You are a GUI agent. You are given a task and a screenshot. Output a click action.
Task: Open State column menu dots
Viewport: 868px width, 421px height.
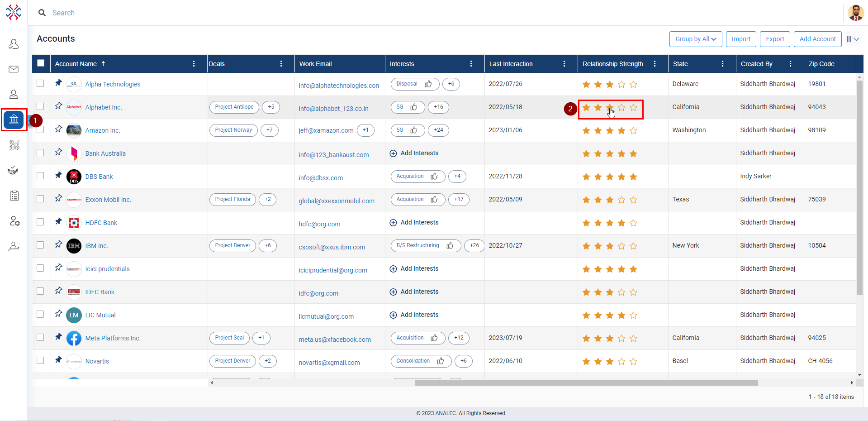tap(722, 64)
